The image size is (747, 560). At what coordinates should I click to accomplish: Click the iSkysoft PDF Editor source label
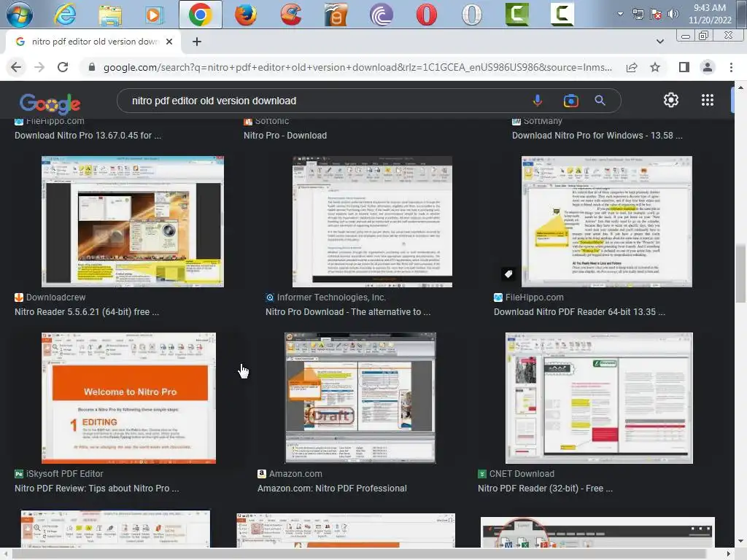pyautogui.click(x=64, y=474)
